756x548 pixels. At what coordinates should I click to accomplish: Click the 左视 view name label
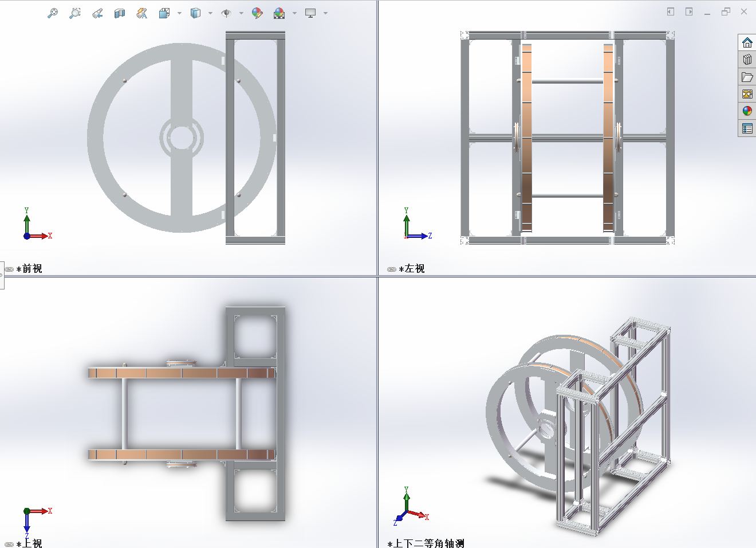[x=415, y=269]
